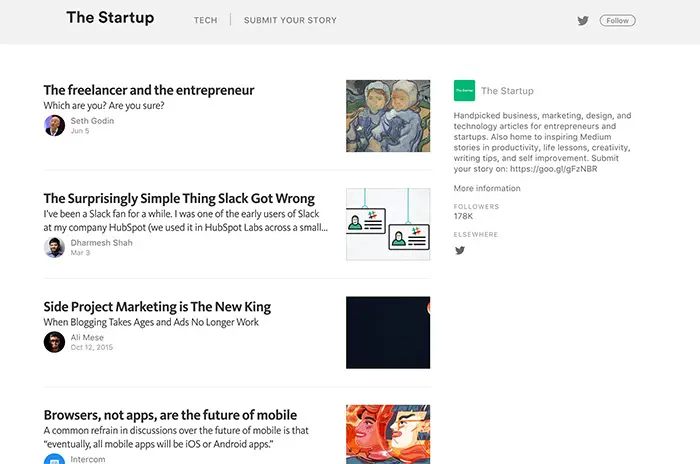The height and width of the screenshot is (464, 700).
Task: Click the painting thumbnail of the freelancer story
Action: pos(388,116)
